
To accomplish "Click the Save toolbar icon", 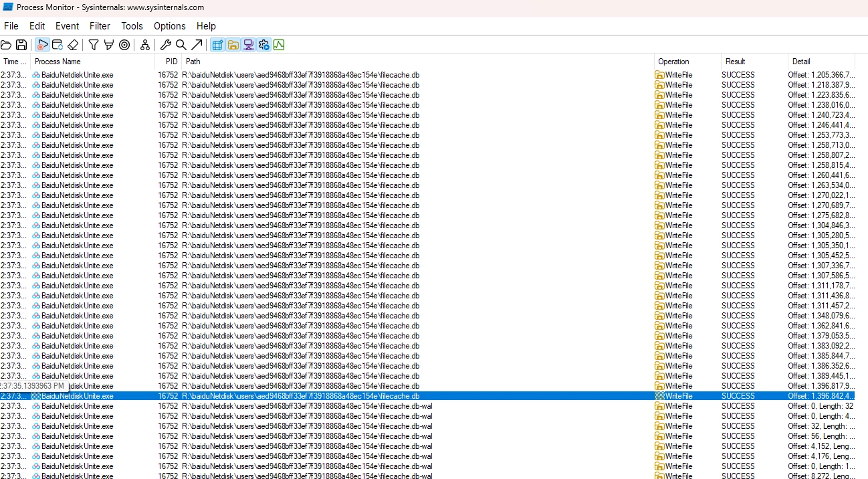I will tap(21, 45).
